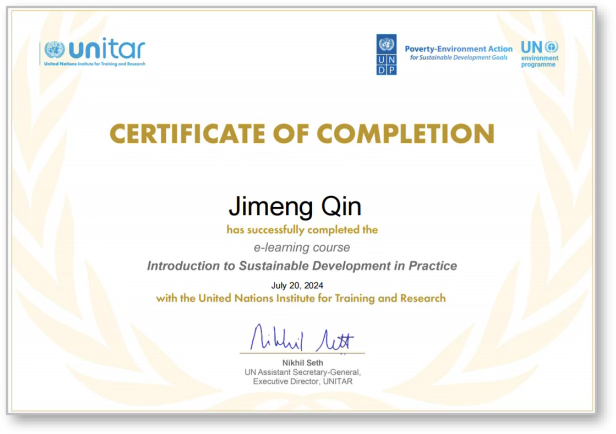Click the unitar wordmark text

click(106, 48)
